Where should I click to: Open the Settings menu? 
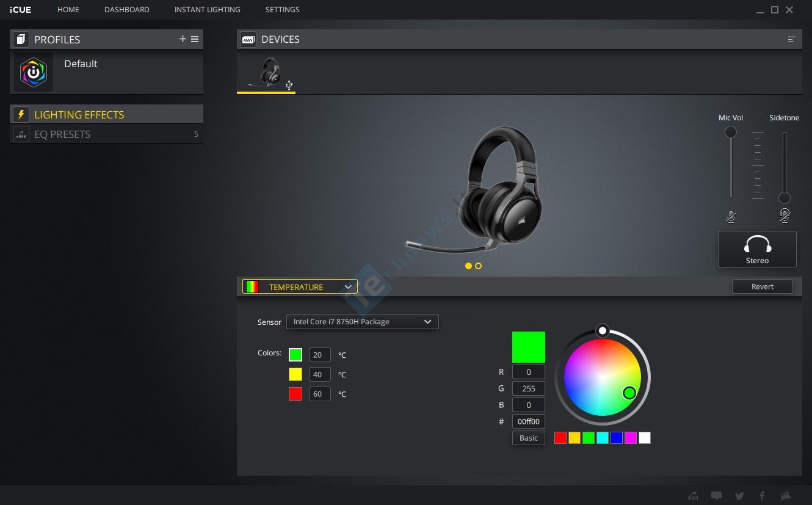coord(283,10)
